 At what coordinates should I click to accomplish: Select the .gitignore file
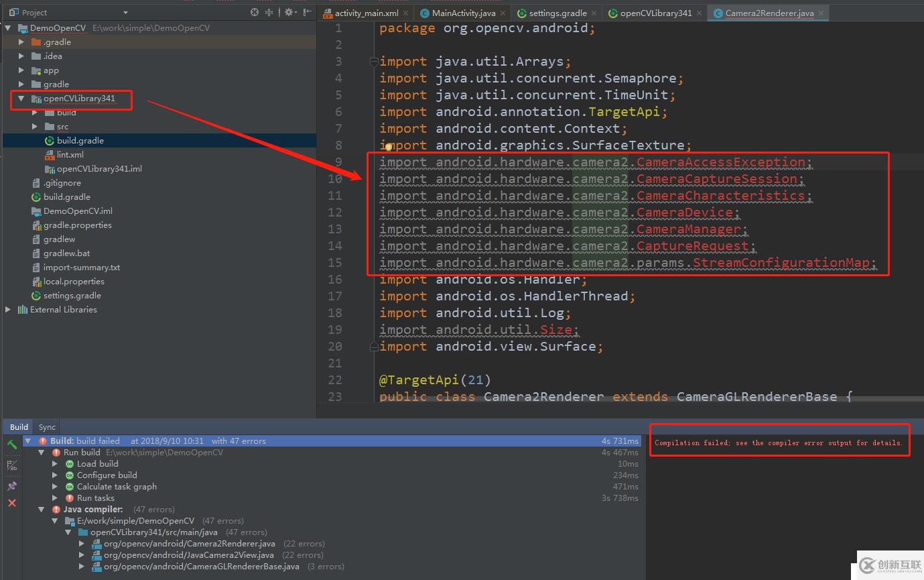click(62, 183)
